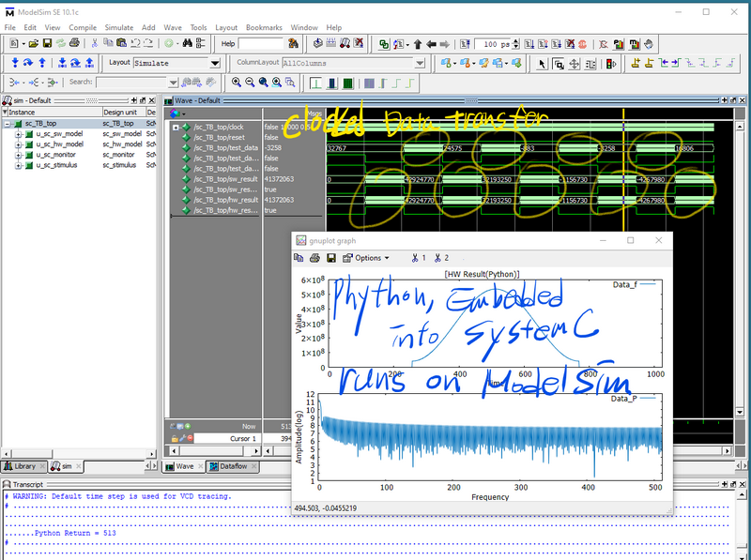This screenshot has height=560, width=751.
Task: Open a file with the folder icon
Action: [x=33, y=43]
